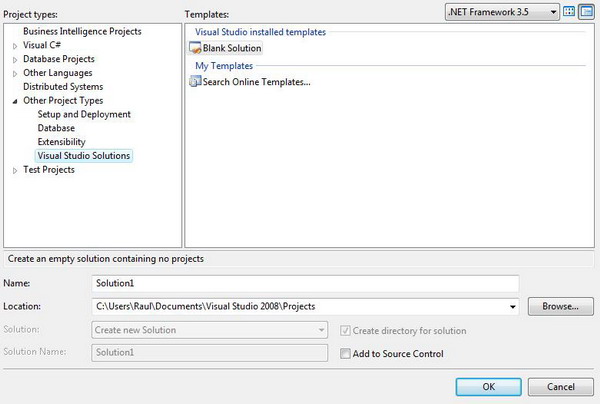600x404 pixels.
Task: Expand the Test Projects node
Action: (15, 171)
